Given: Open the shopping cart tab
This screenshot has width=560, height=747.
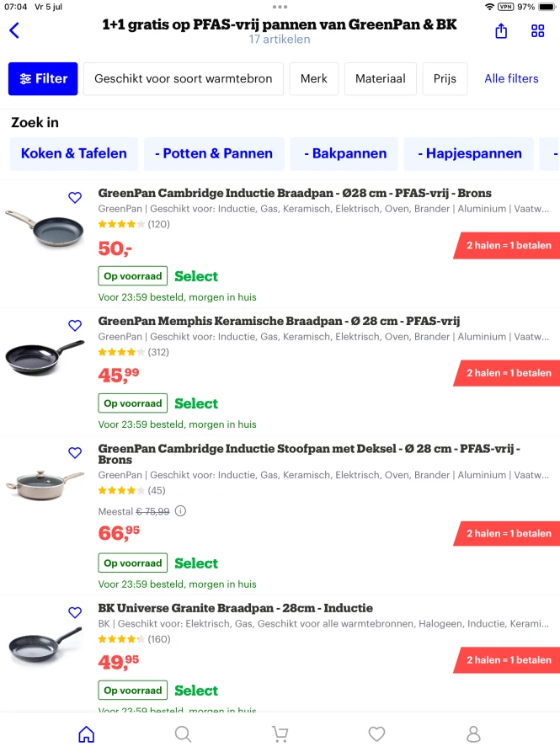Looking at the screenshot, I should pos(280,734).
